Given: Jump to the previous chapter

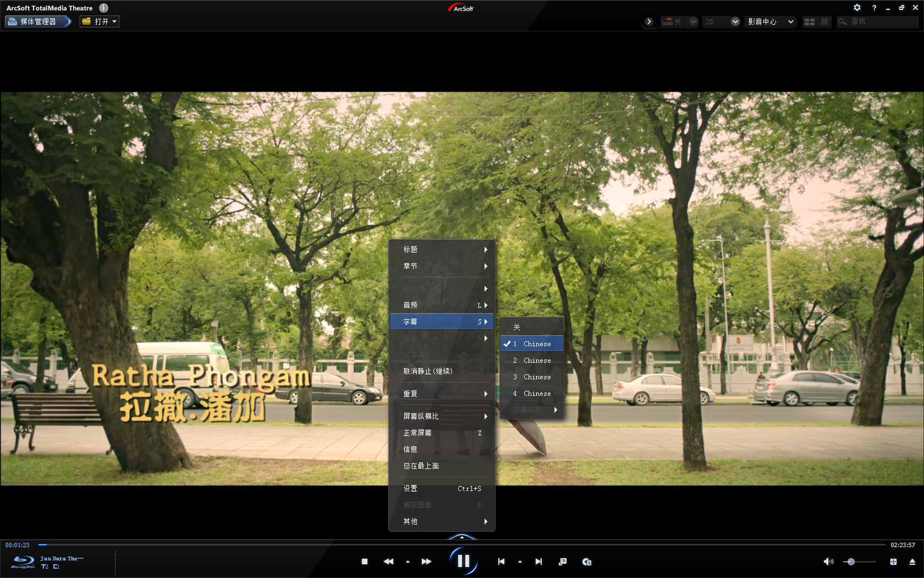Looking at the screenshot, I should coord(501,561).
